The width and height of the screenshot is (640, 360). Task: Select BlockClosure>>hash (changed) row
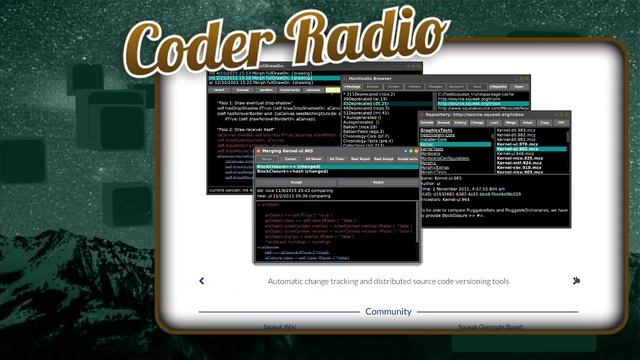[x=337, y=171]
